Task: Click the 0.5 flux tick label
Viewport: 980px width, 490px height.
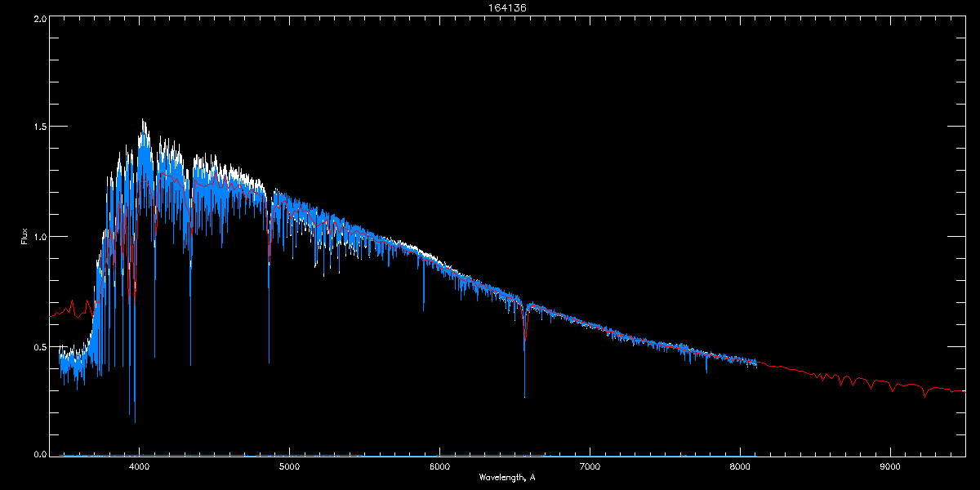Action: [40, 347]
